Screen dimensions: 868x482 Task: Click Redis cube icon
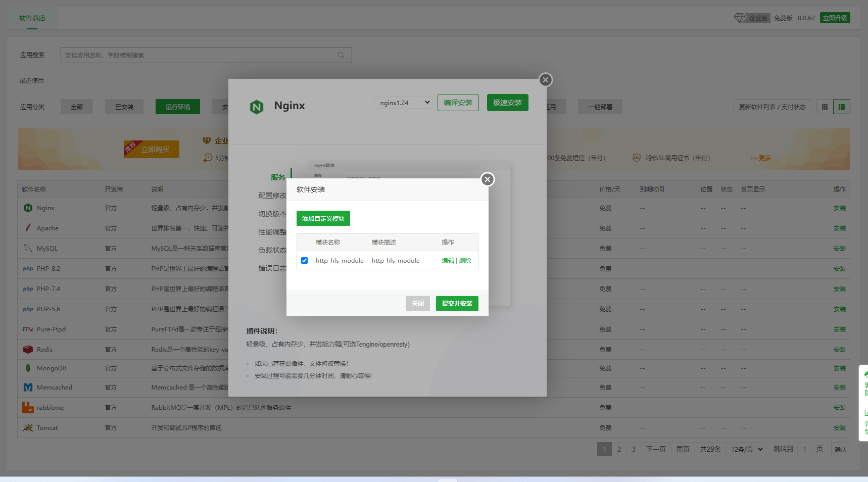coord(28,349)
